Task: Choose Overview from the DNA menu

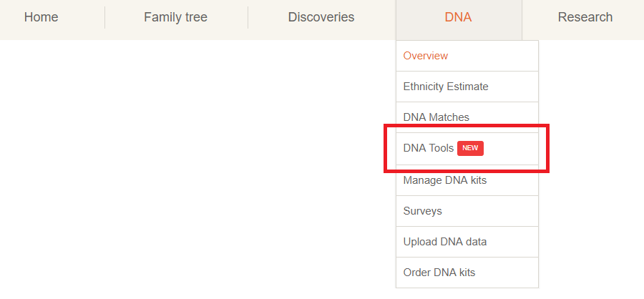Action: coord(467,56)
